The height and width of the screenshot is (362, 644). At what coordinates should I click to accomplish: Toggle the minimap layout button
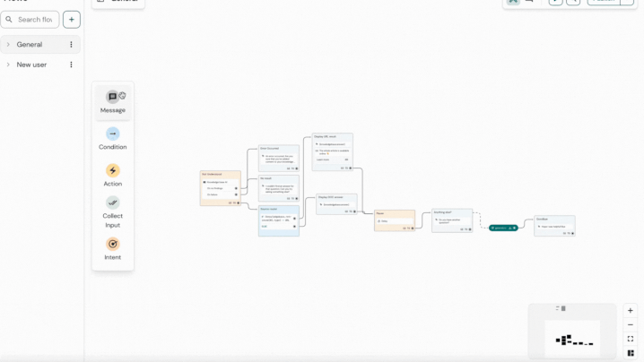click(x=631, y=353)
